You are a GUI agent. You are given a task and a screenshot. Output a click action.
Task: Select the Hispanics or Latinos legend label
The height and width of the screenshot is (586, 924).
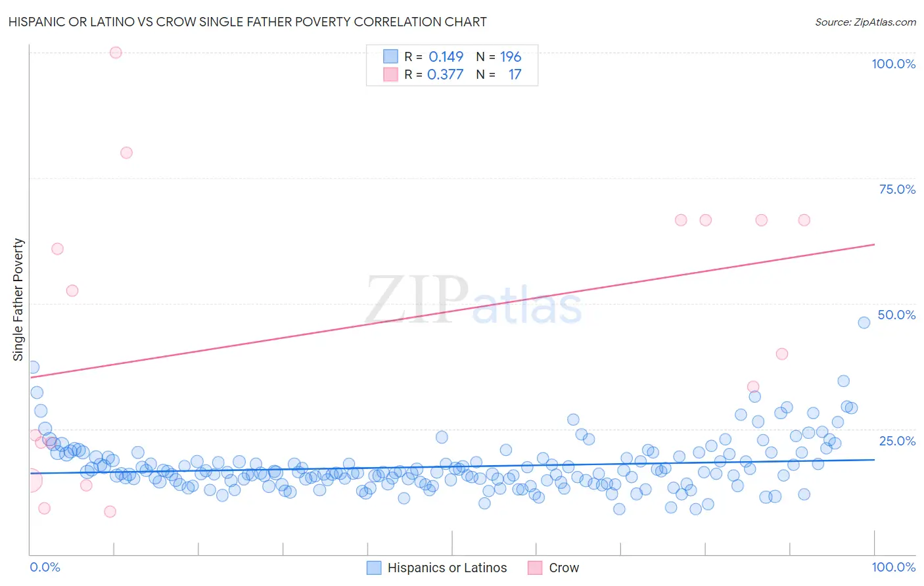tap(448, 568)
